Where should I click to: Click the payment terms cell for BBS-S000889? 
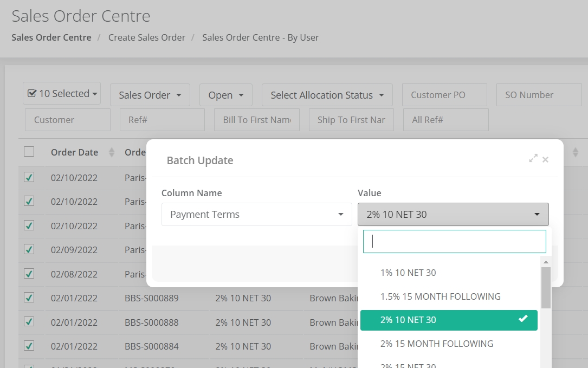(243, 298)
